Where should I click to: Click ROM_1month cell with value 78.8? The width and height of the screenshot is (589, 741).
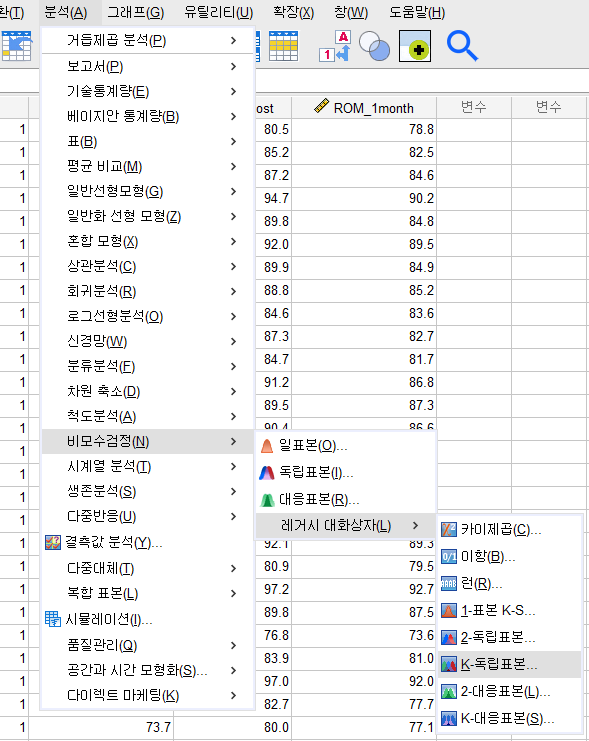point(364,129)
